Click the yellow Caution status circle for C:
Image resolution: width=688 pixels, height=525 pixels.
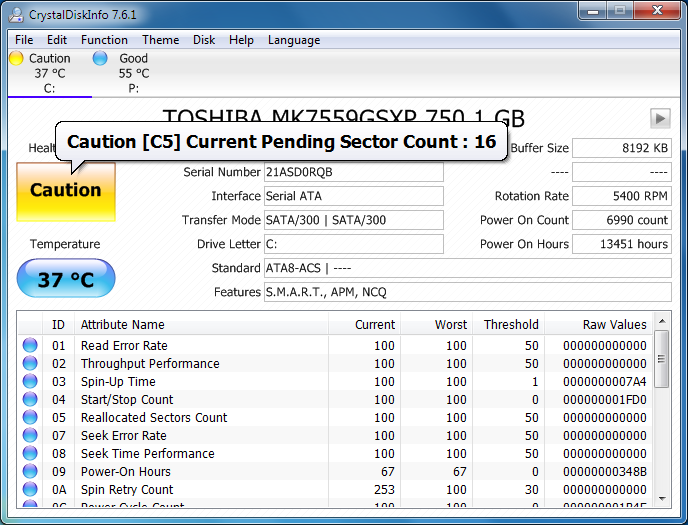pos(16,58)
